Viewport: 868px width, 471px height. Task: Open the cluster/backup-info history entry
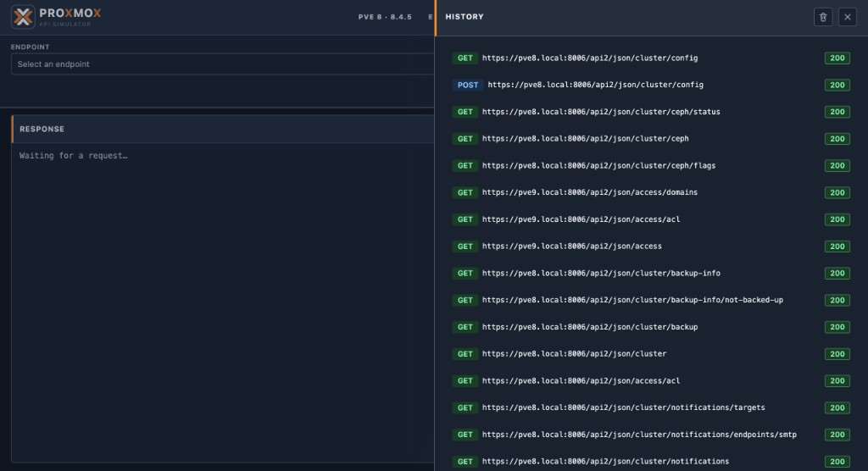point(651,274)
